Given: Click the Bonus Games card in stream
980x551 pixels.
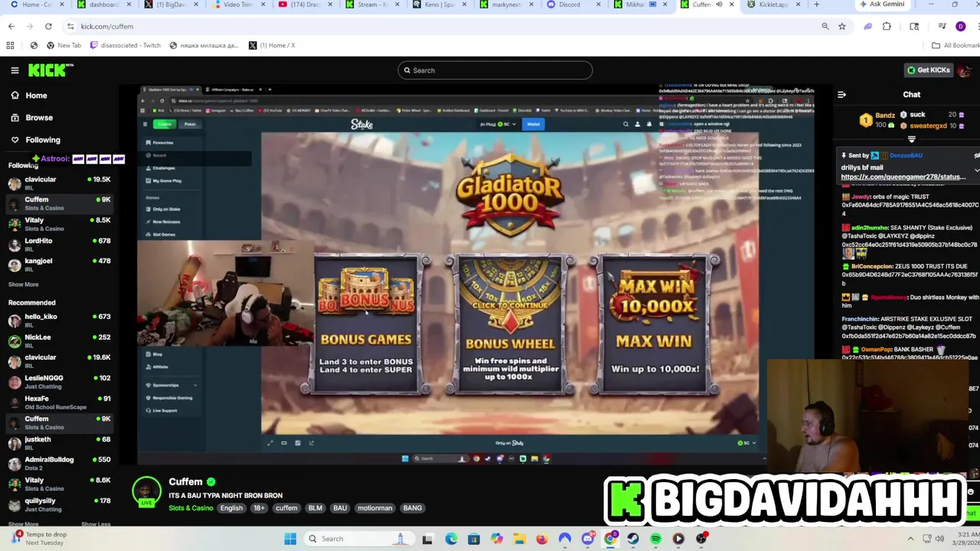Looking at the screenshot, I should 366,325.
